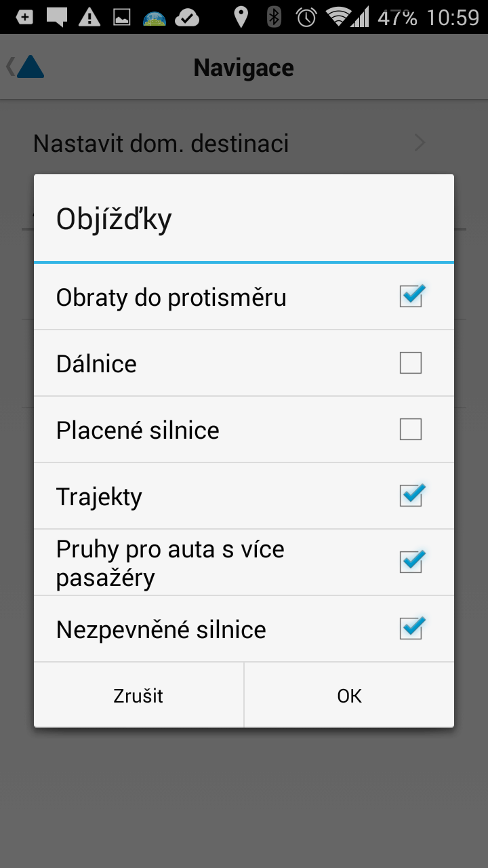Viewport: 488px width, 868px height.
Task: Enable the Dálnice checkbox
Action: pos(411,363)
